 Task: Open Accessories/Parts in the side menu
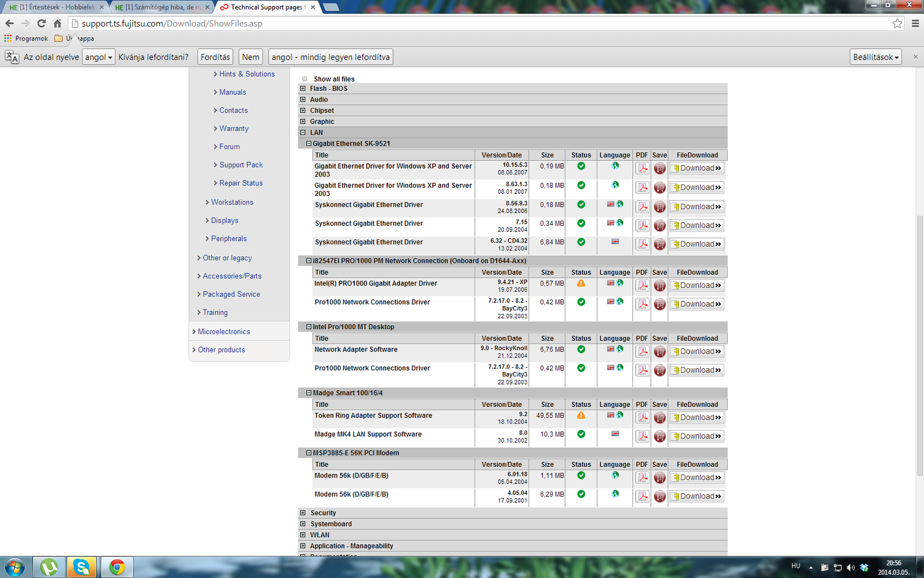[x=232, y=276]
